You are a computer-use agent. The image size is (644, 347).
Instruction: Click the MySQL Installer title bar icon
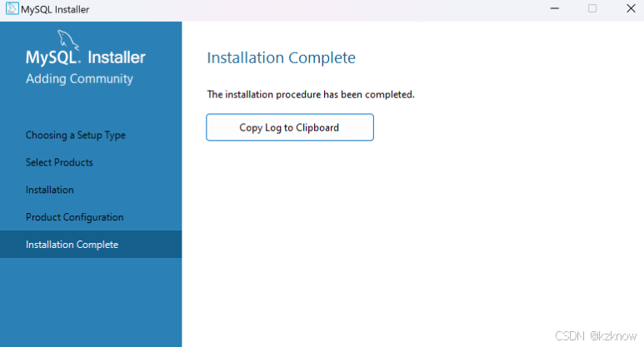coord(12,8)
